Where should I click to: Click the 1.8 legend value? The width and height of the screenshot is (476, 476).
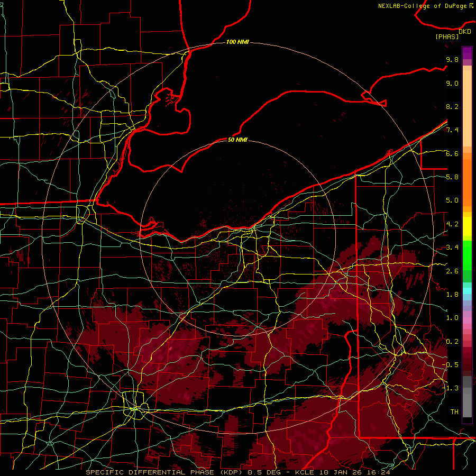pos(452,295)
